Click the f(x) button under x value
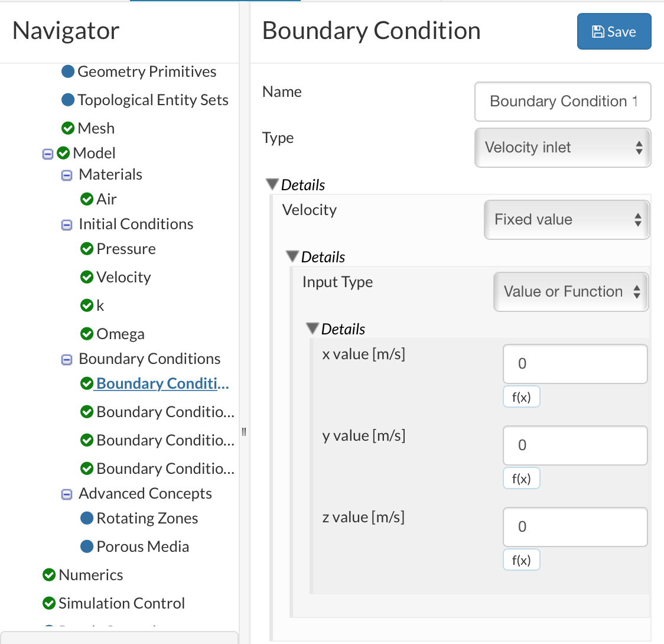The image size is (664, 644). [521, 397]
